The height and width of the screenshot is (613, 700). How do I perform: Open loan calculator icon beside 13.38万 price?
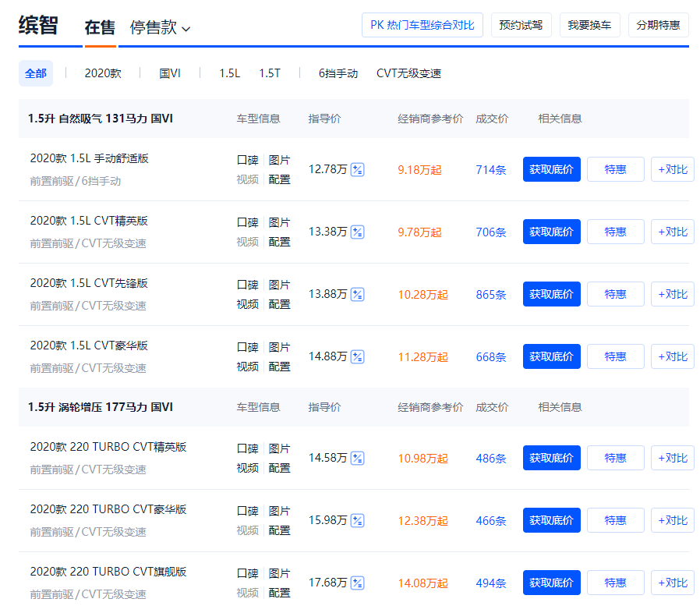(x=358, y=232)
